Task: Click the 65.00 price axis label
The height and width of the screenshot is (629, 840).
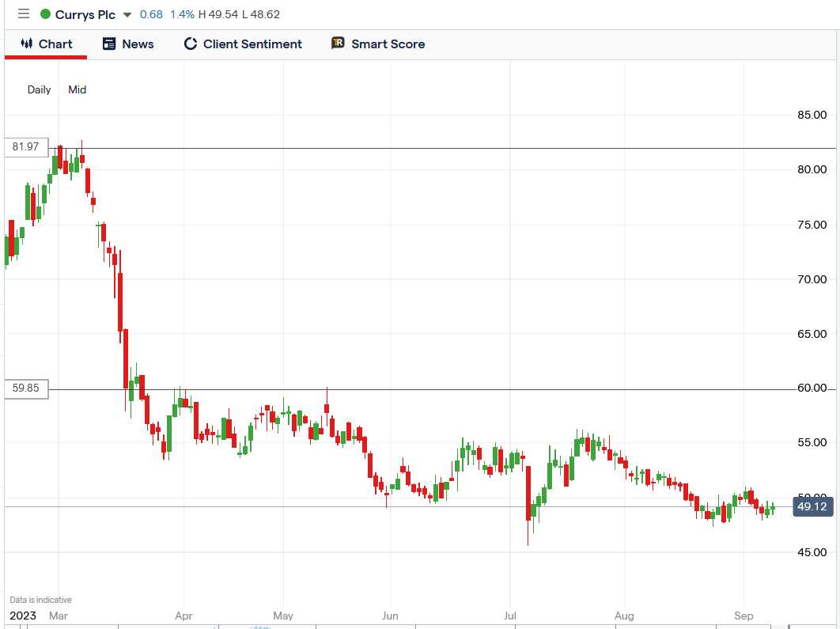Action: coord(812,334)
